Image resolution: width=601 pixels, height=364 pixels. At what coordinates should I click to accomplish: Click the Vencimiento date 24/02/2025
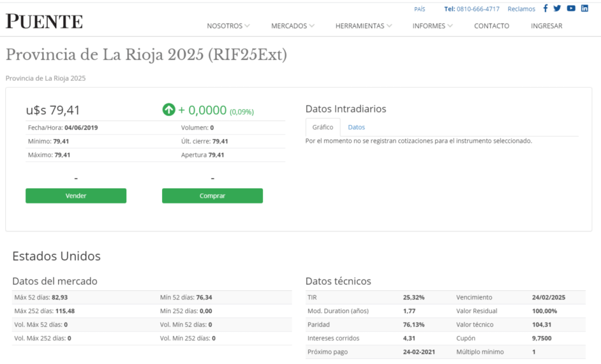[549, 297]
